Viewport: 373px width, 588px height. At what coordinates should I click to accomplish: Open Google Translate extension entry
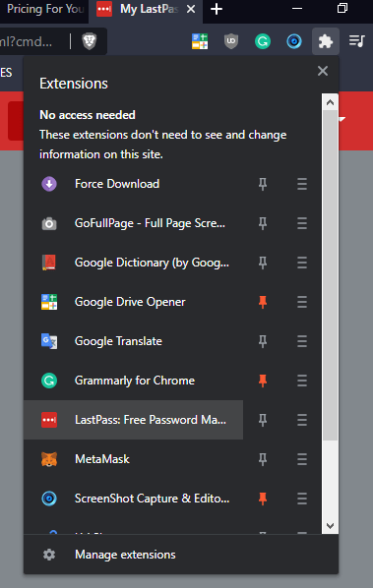point(134,341)
